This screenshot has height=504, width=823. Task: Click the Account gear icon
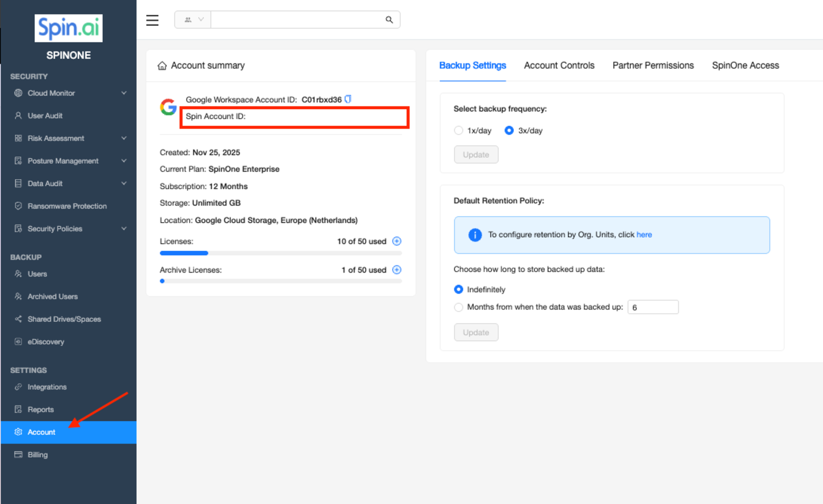coord(18,432)
